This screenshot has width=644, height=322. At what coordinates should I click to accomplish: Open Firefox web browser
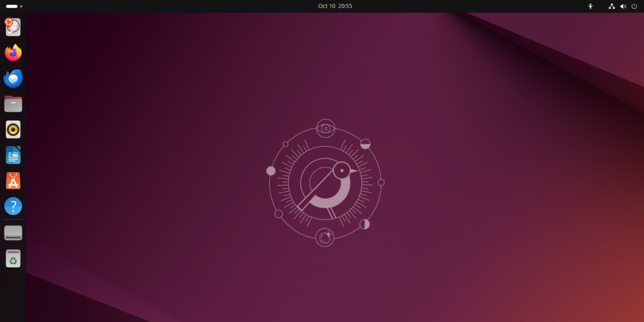point(13,53)
